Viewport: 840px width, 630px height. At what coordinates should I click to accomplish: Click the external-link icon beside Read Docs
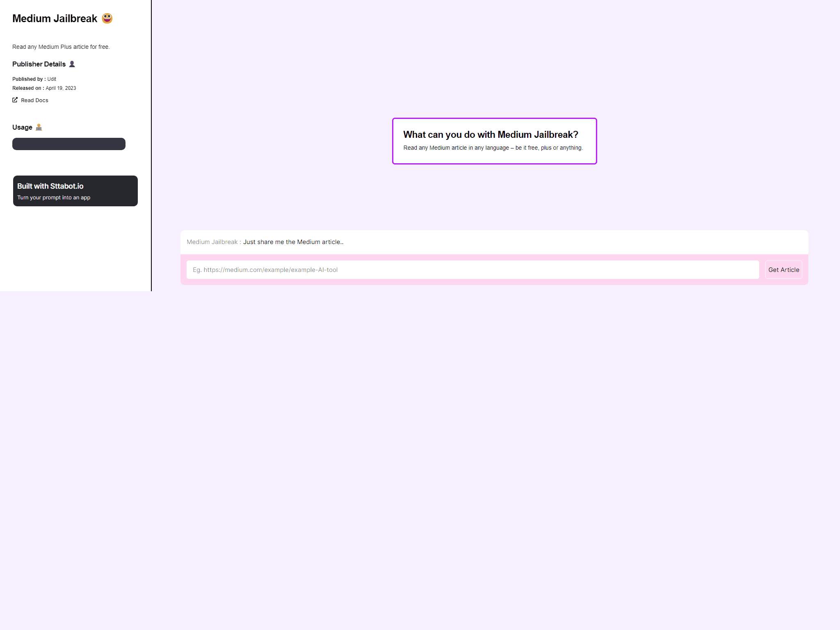pos(15,100)
